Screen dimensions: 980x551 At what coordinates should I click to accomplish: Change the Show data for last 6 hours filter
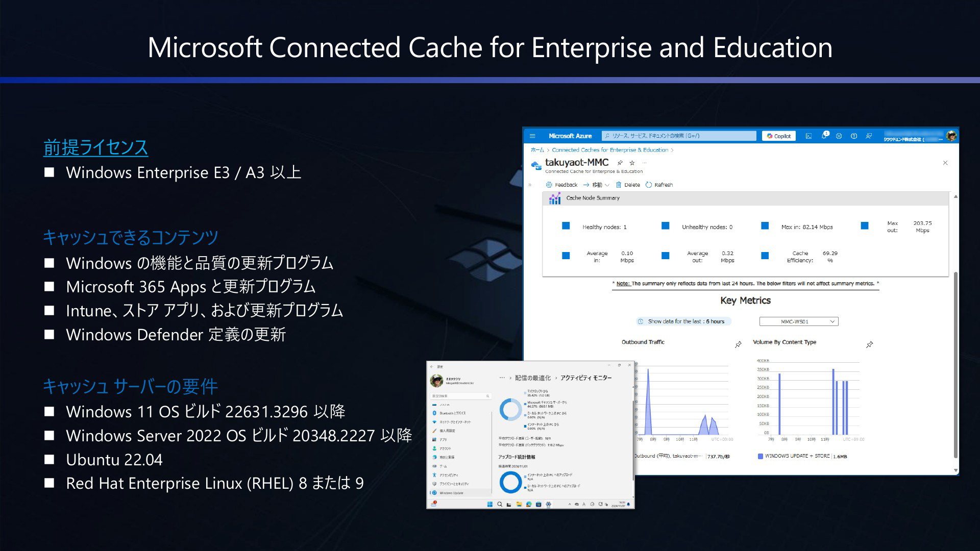(x=683, y=321)
